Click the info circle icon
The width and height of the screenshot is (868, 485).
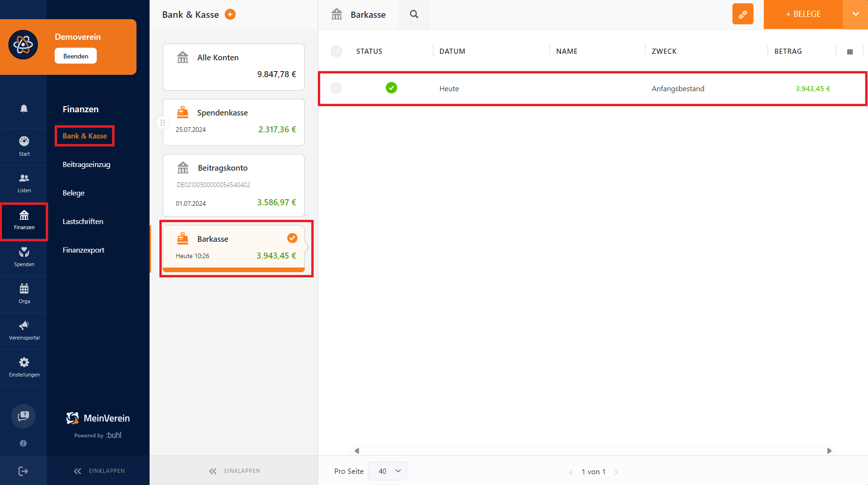coord(23,443)
